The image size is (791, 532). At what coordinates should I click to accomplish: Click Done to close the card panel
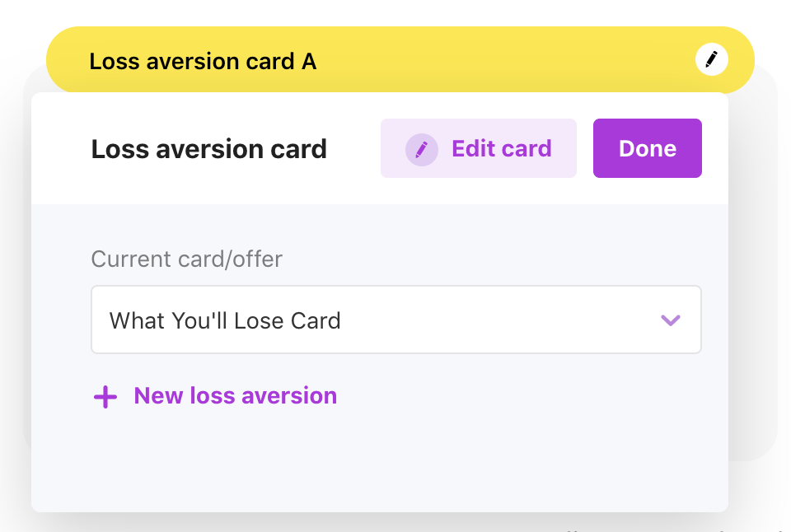coord(647,148)
